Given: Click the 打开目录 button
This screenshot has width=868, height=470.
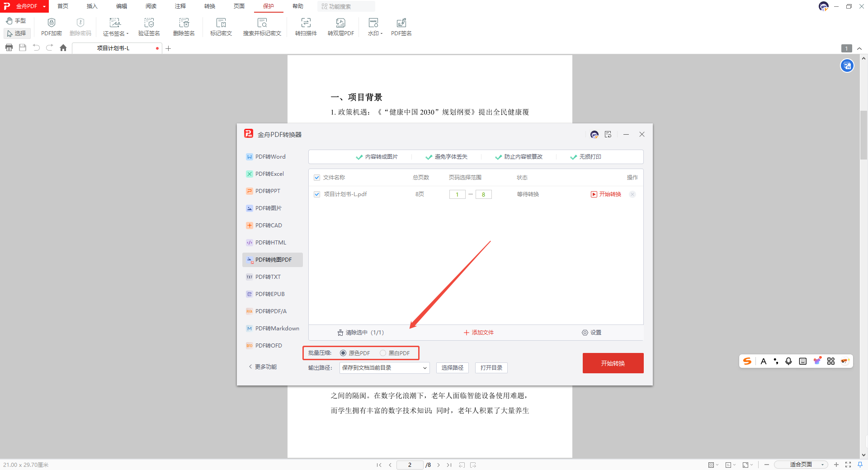Looking at the screenshot, I should 491,368.
